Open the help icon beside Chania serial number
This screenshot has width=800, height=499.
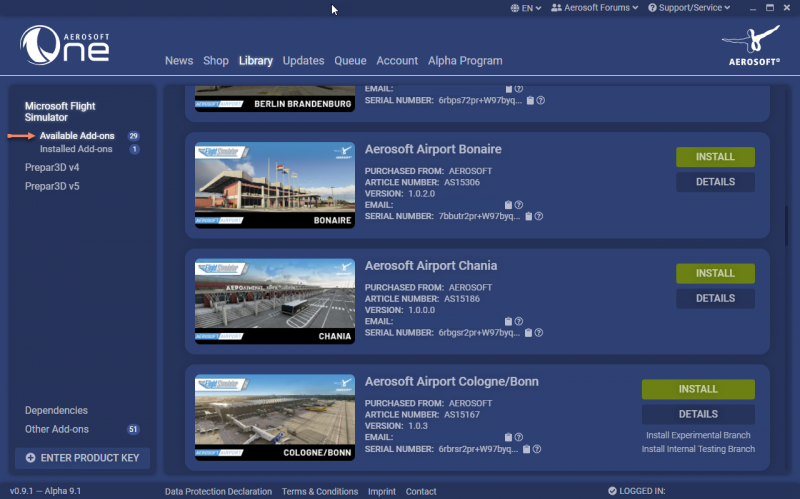(539, 333)
